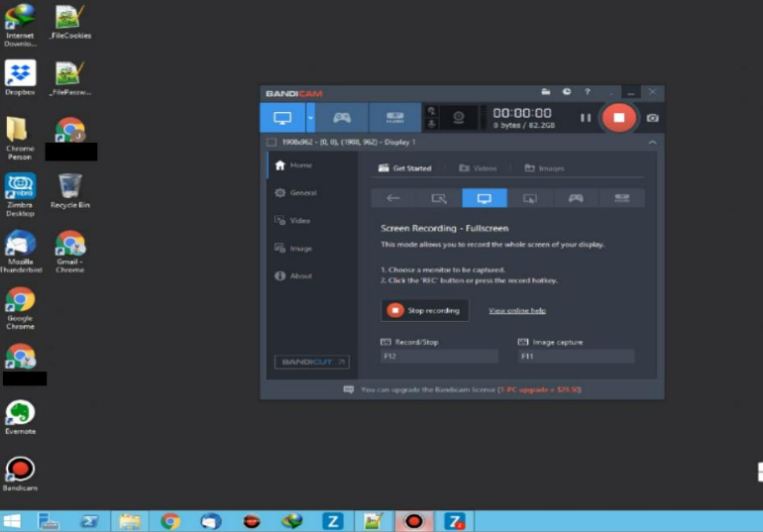Toggle checkbox beside 1908x962 Display 1
The height and width of the screenshot is (532, 763).
272,142
